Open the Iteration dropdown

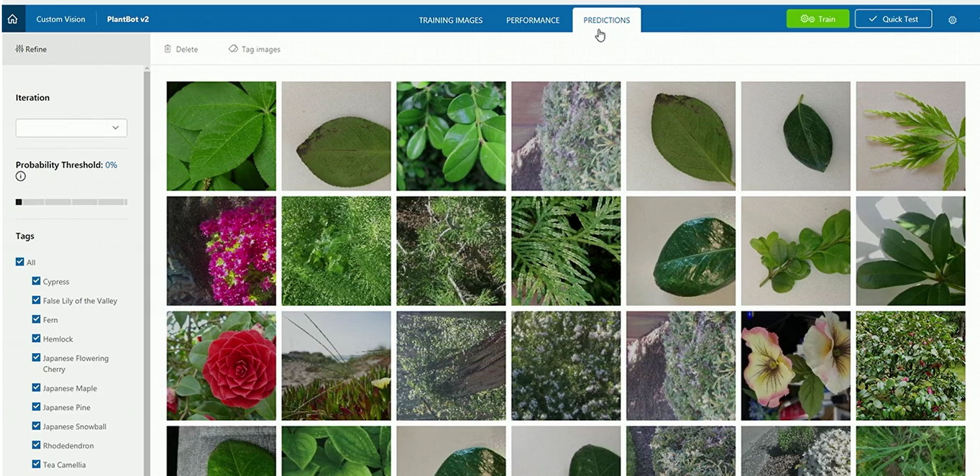point(71,128)
